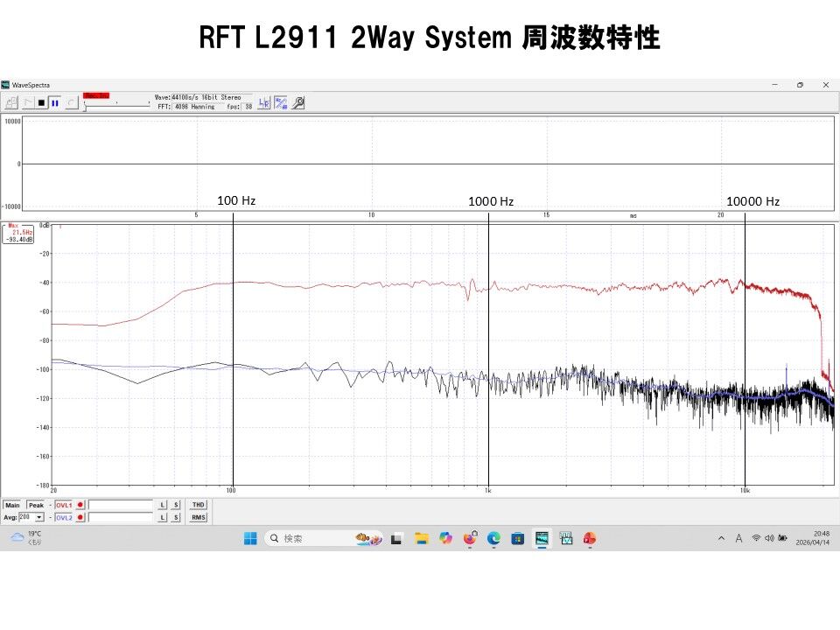Click the WaveGene taskbar icon next to WaveSpectra

[566, 538]
